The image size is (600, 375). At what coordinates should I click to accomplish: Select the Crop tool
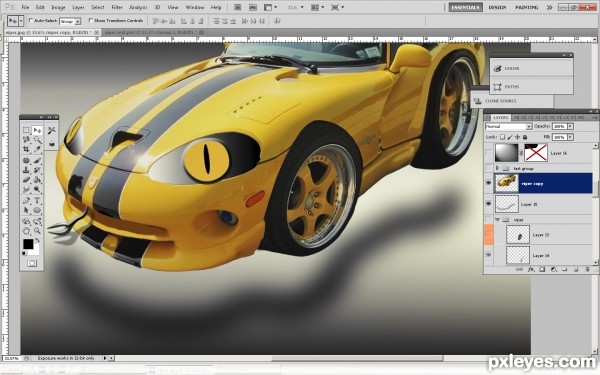26,150
